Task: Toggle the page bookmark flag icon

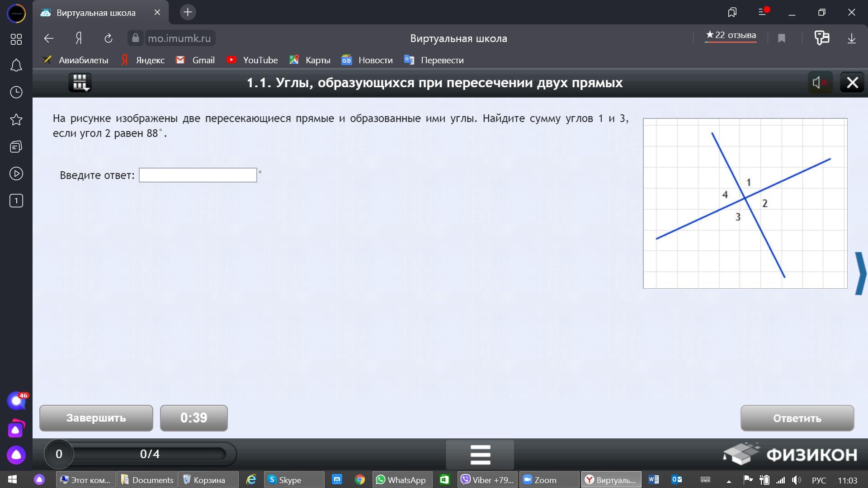Action: click(781, 38)
